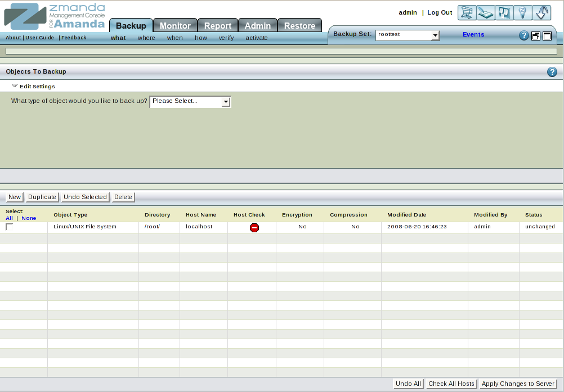Image resolution: width=564 pixels, height=392 pixels.
Task: Click the Host Name column header
Action: tap(201, 215)
